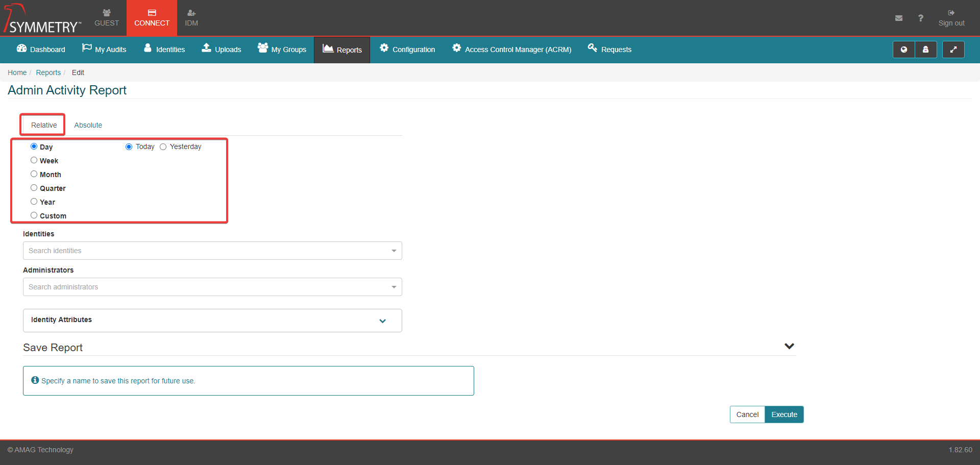
Task: Select the Week radio option
Action: click(34, 160)
